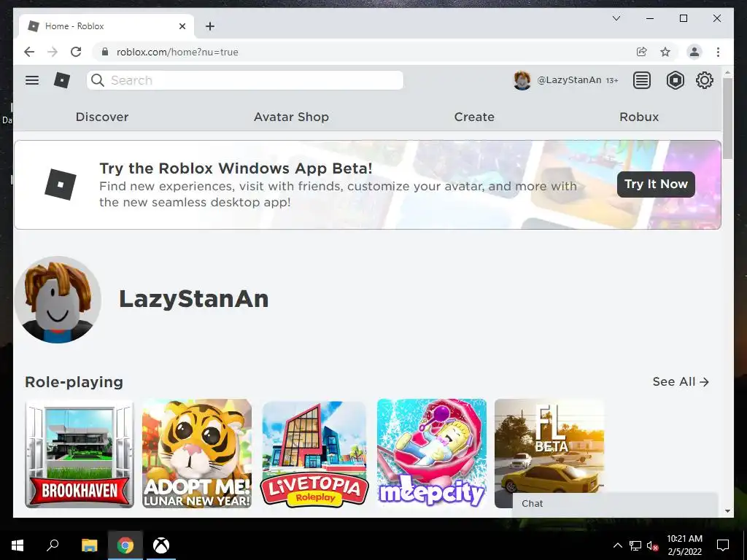Click the taskbar clock and date

point(684,545)
